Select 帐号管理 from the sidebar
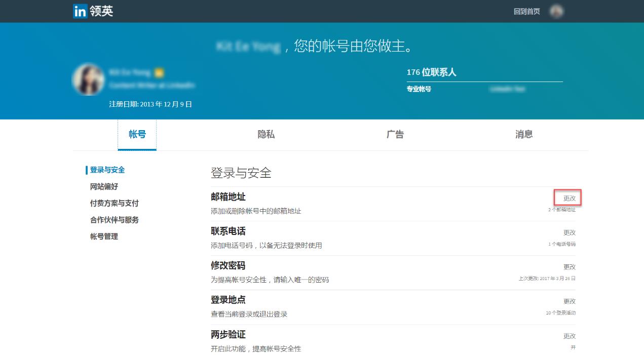The width and height of the screenshot is (644, 355). coord(105,236)
